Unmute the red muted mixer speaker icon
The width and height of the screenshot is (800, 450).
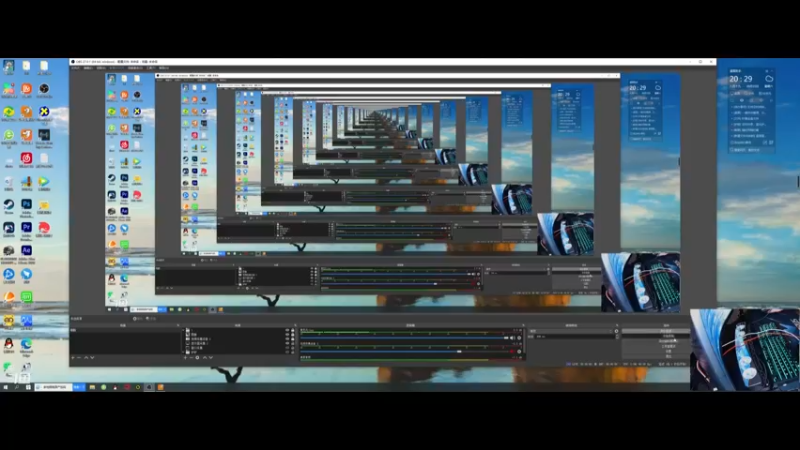[x=512, y=352]
